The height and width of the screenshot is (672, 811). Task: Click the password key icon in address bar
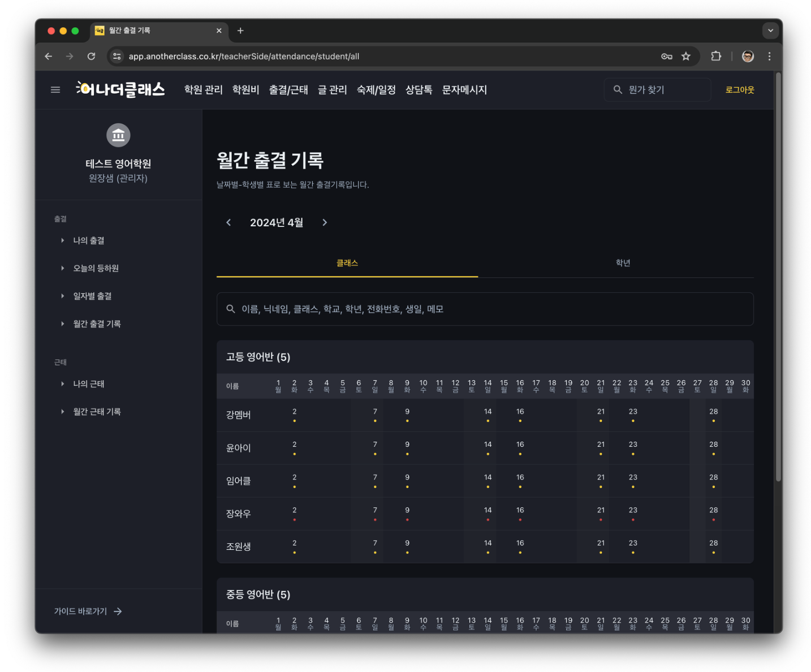[x=666, y=56]
